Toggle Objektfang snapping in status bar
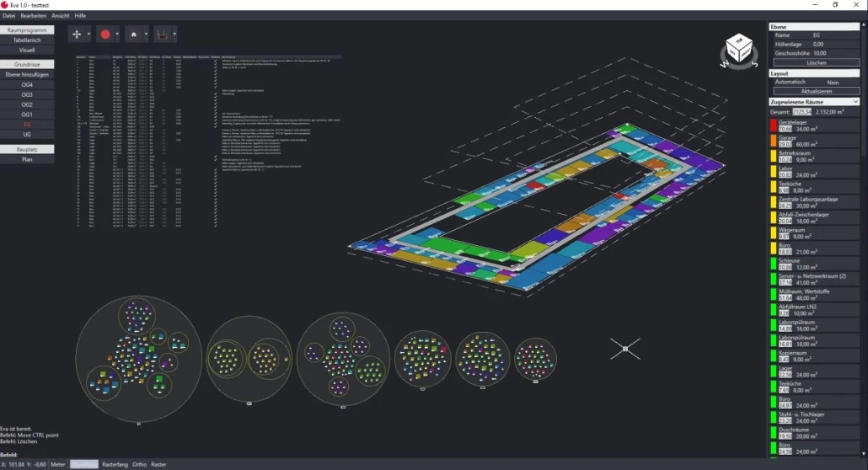Image resolution: width=868 pixels, height=470 pixels. pyautogui.click(x=83, y=464)
